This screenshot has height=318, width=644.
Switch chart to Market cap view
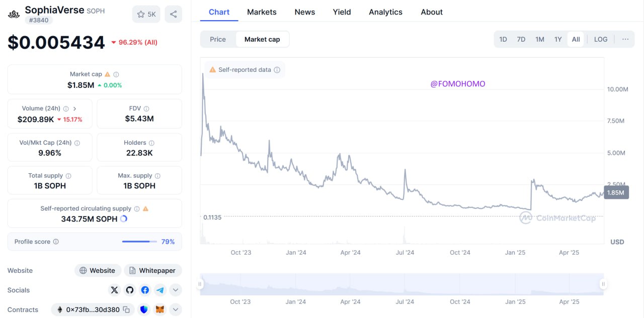pyautogui.click(x=262, y=39)
